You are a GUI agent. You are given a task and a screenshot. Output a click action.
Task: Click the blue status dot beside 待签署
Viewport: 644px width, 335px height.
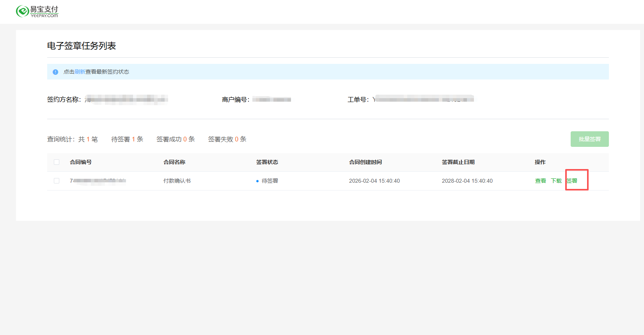coord(257,181)
